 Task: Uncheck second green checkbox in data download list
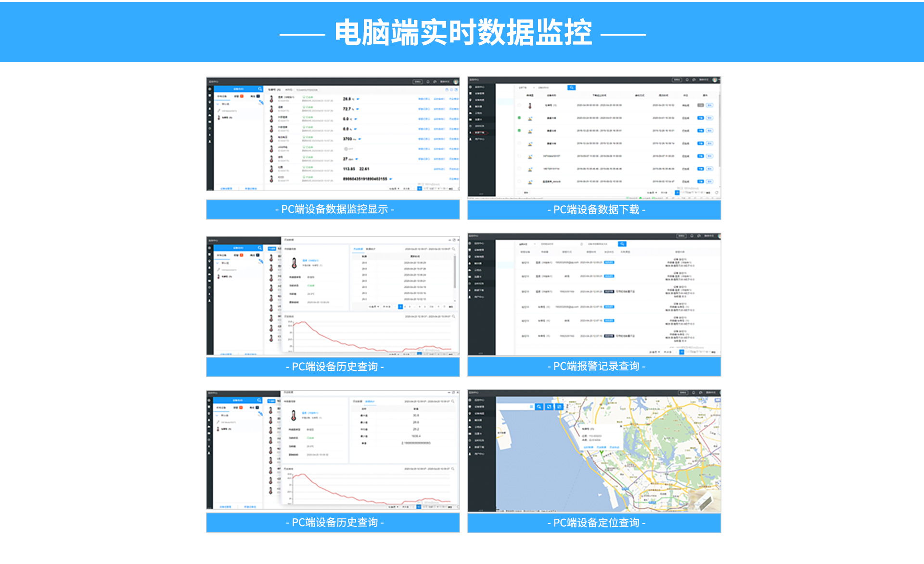519,131
